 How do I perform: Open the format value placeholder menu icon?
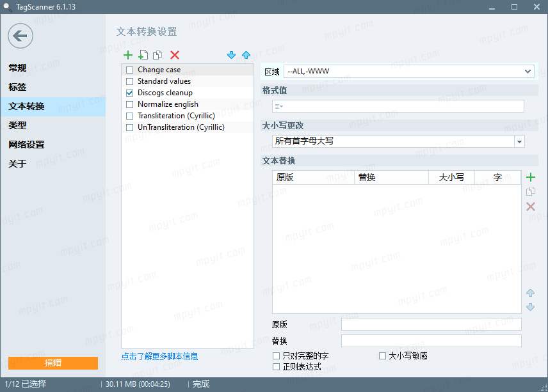(x=279, y=106)
